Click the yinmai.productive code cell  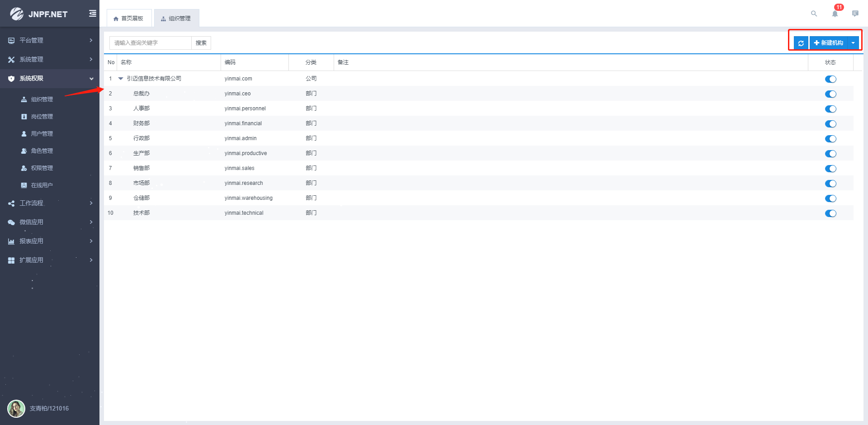[x=246, y=153]
